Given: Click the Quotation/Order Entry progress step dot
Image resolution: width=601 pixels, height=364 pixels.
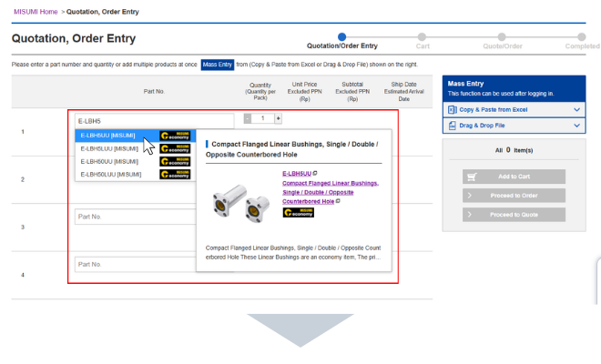Looking at the screenshot, I should [x=341, y=36].
